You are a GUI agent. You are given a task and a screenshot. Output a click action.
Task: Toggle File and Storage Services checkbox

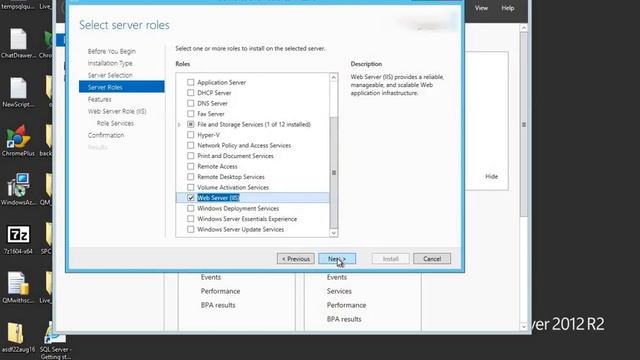(191, 124)
